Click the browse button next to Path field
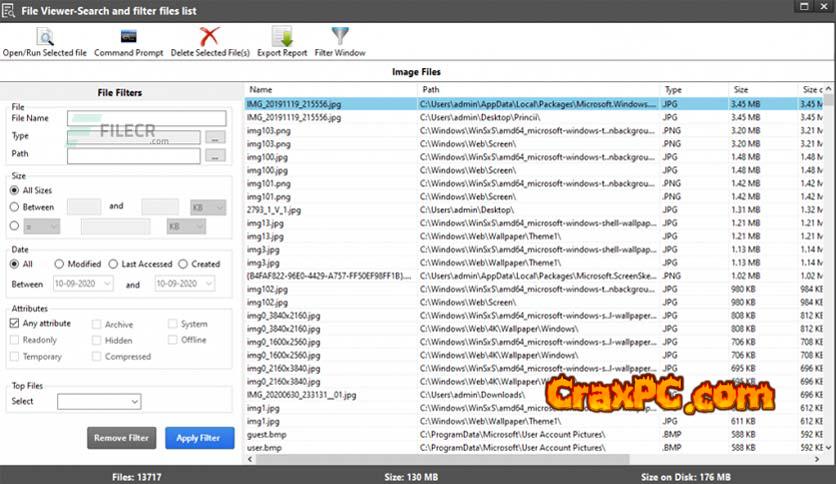This screenshot has width=836, height=484. [215, 156]
